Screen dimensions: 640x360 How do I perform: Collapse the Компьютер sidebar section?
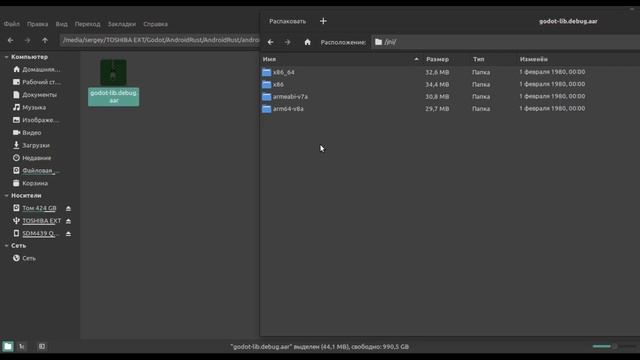tap(6, 57)
